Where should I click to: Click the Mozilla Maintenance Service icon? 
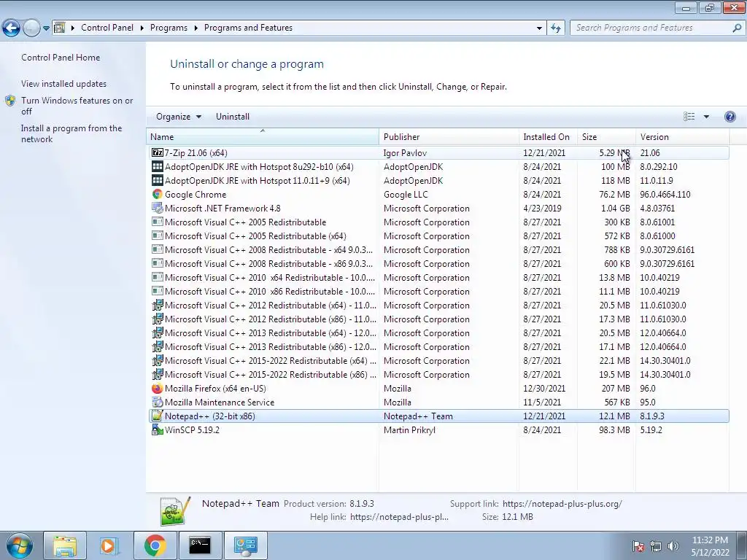click(158, 402)
